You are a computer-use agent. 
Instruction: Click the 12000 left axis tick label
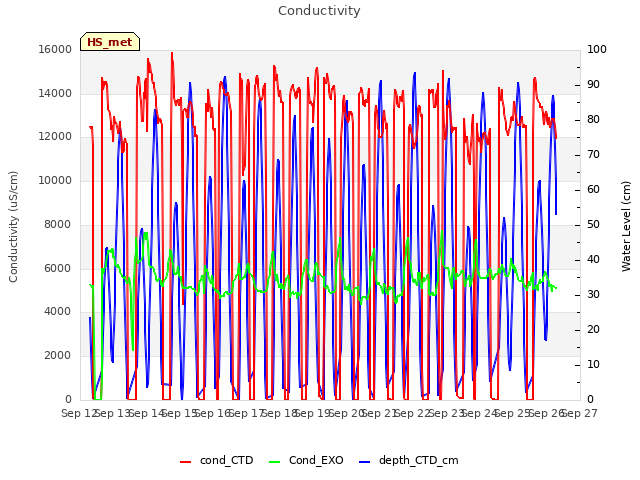(55, 137)
